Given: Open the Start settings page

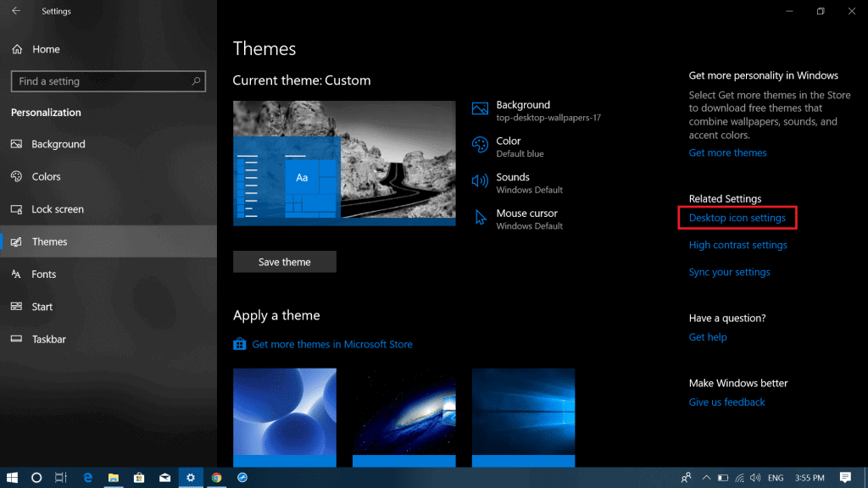Looking at the screenshot, I should click(x=108, y=307).
